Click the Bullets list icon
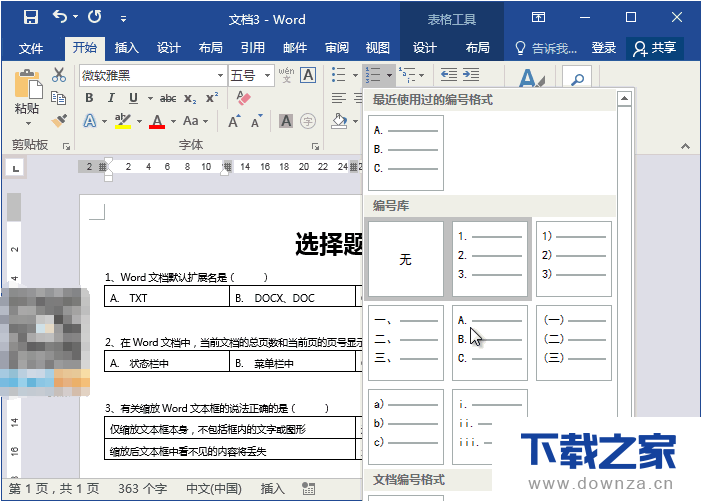702x502 pixels. click(x=339, y=75)
